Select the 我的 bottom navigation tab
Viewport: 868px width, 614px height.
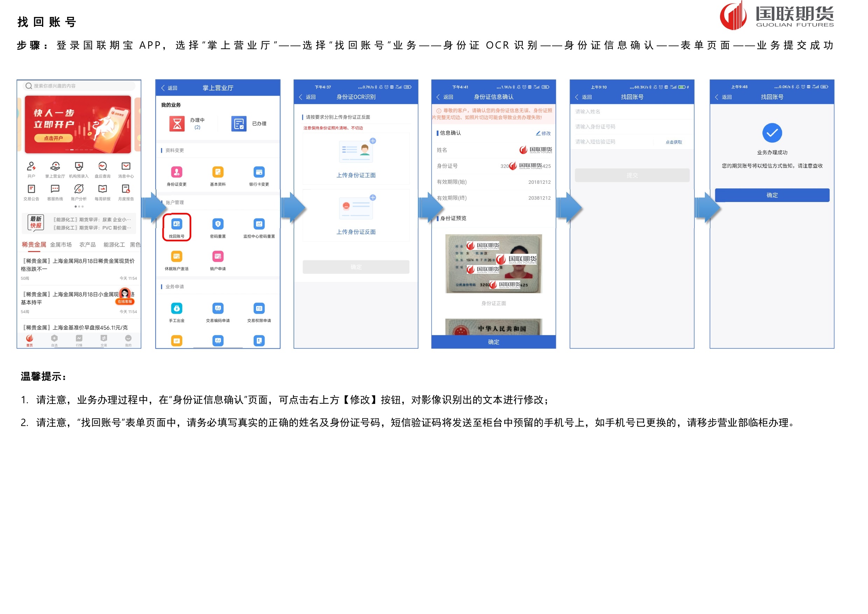point(128,341)
